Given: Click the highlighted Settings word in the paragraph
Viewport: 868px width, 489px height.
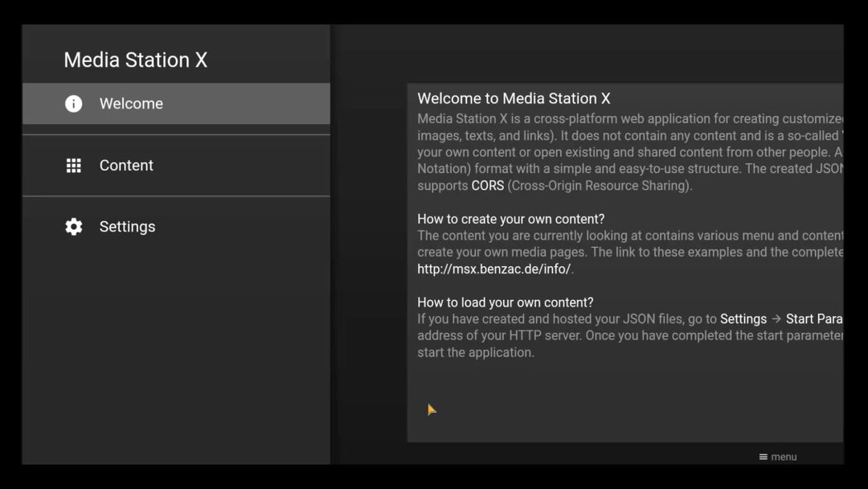Looking at the screenshot, I should (x=743, y=319).
